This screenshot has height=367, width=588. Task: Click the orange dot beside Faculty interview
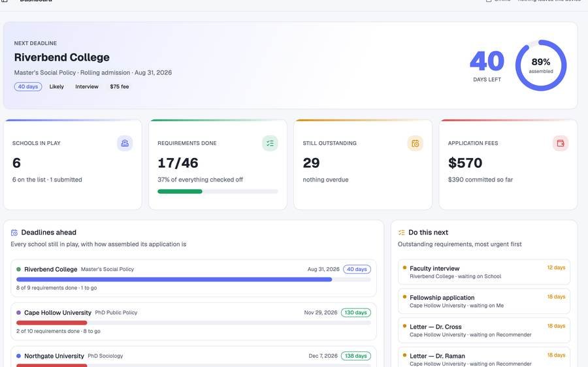coord(404,268)
